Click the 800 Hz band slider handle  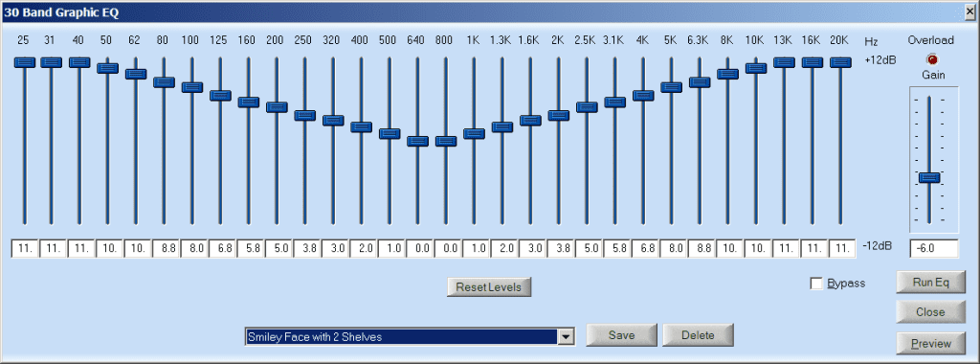(446, 142)
